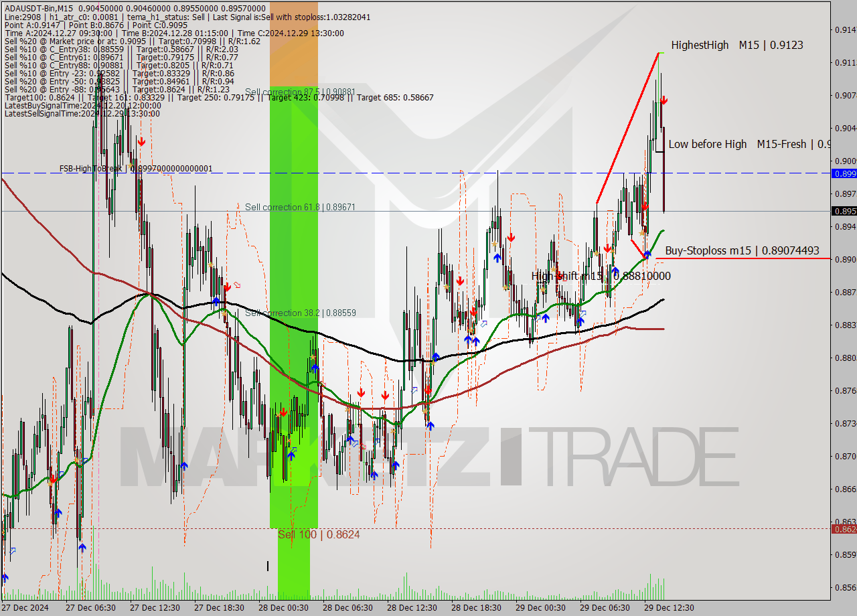Click the red Buy-Stoploss horizontal line
Screen dimensions: 857x616
(743, 258)
